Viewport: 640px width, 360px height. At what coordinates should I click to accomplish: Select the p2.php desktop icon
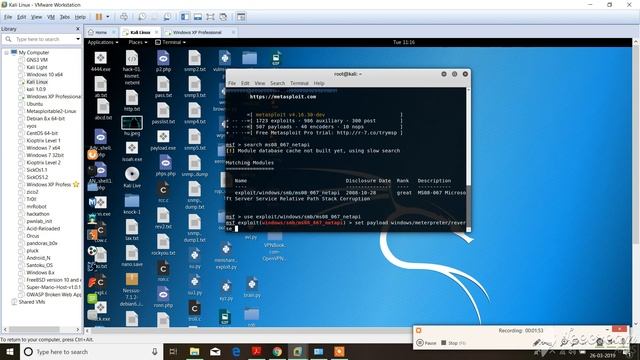pyautogui.click(x=163, y=62)
